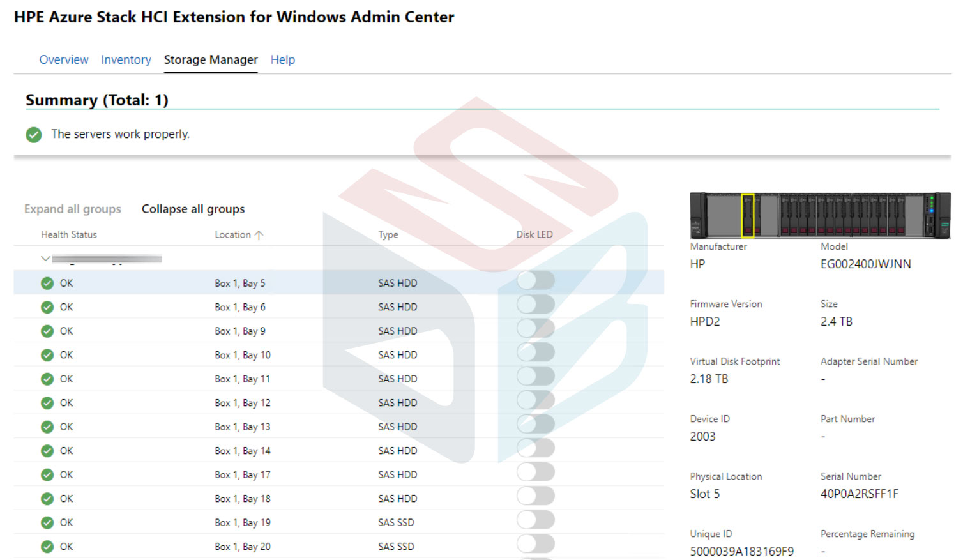Image resolution: width=970 pixels, height=560 pixels.
Task: Click the green status icon beside Box 1, Bay 9
Action: tap(47, 331)
